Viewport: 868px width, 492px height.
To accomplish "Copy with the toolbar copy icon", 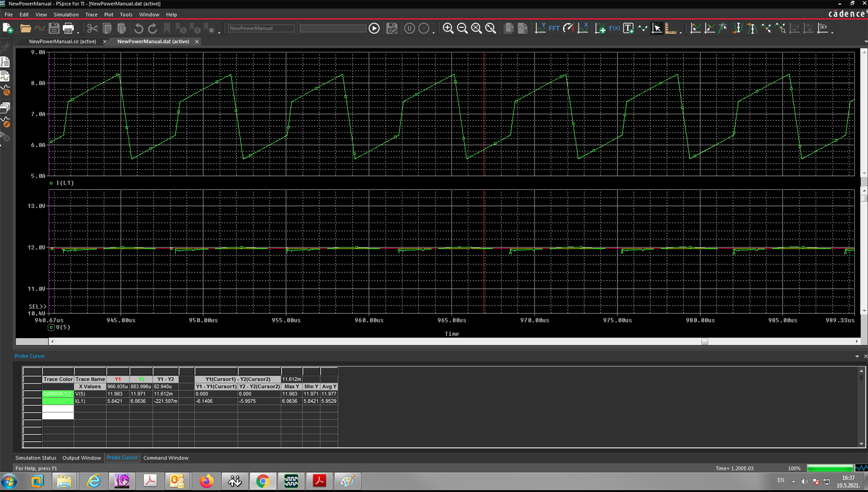I will pos(107,28).
